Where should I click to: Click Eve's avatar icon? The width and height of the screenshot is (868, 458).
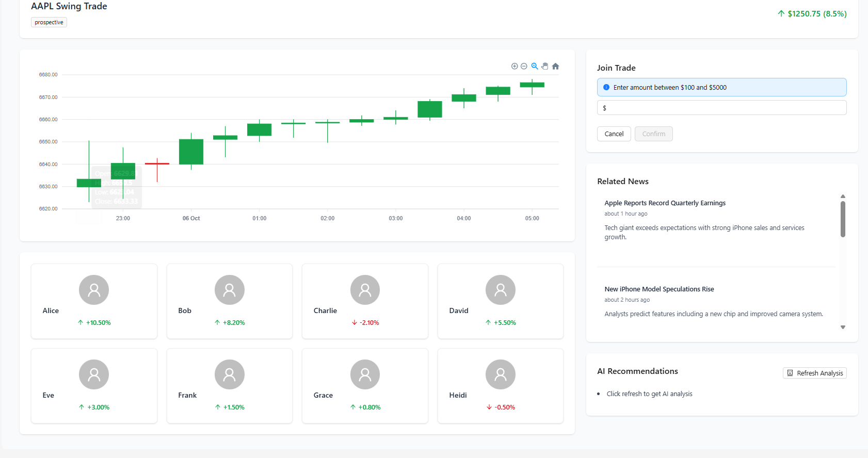point(94,374)
